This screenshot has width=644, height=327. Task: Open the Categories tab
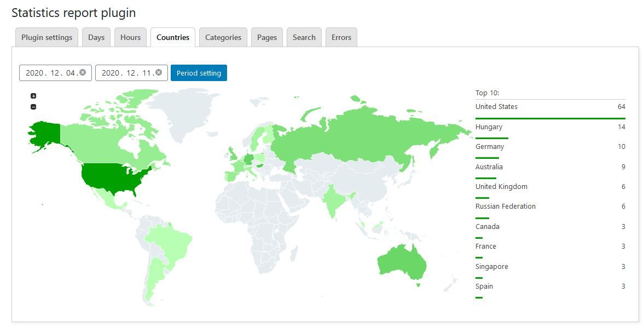tap(223, 37)
